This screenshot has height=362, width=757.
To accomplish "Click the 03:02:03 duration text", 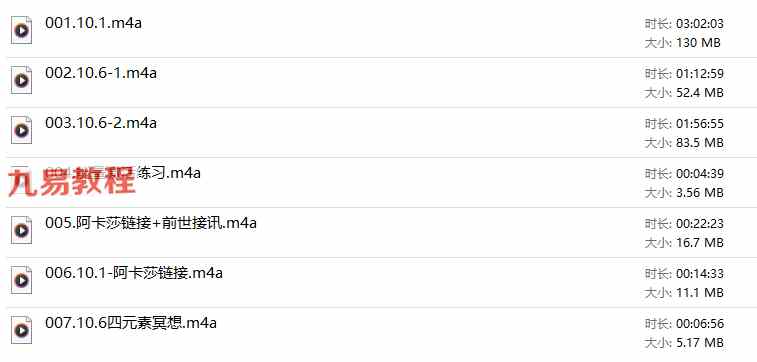I will click(x=700, y=24).
